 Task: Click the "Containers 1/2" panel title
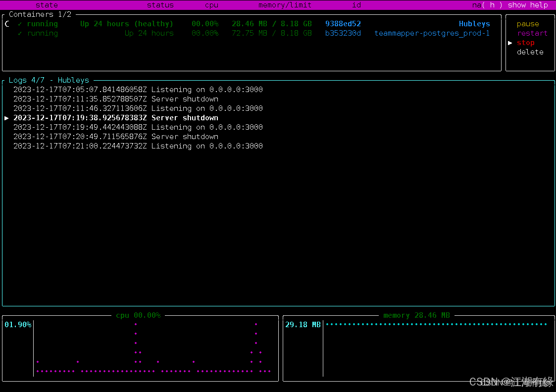pyautogui.click(x=40, y=14)
